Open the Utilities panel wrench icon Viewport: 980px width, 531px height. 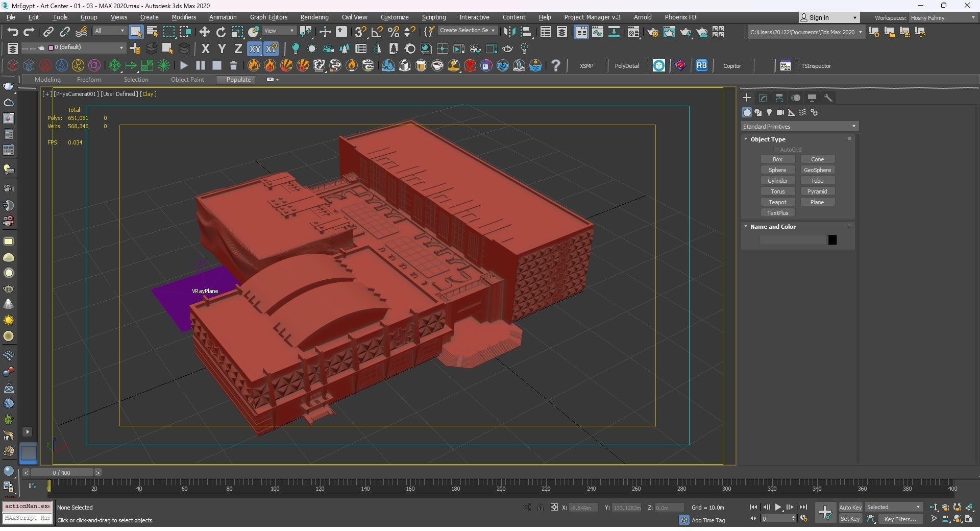(828, 98)
